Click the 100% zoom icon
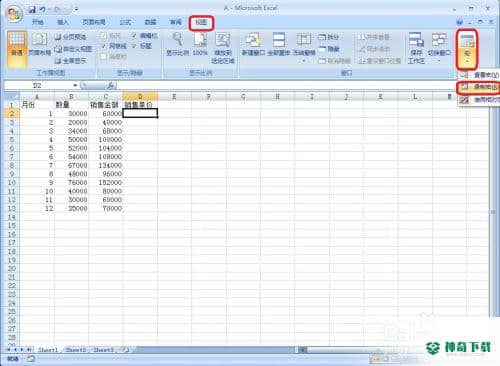 click(200, 44)
